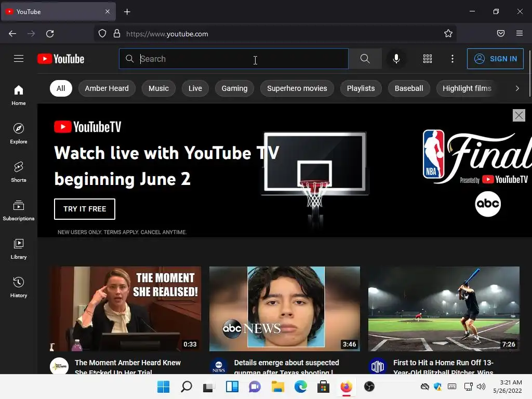Close the YouTube browser tab

(108, 11)
